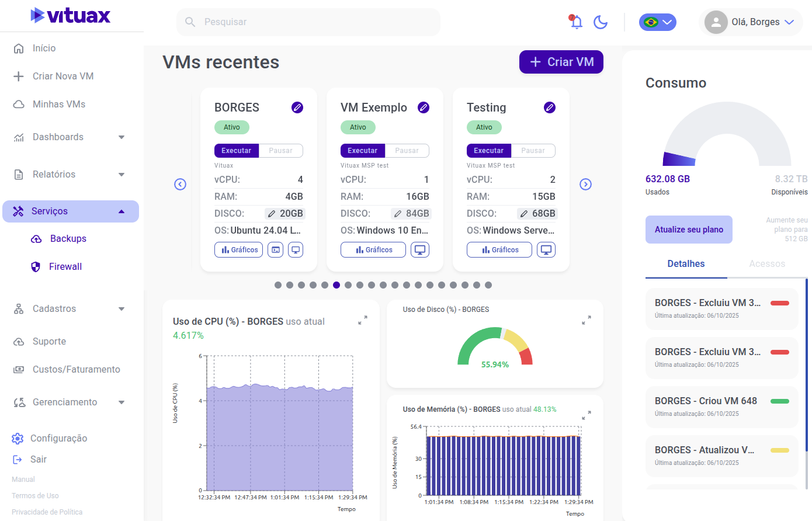Open Firewall under Serviços
The width and height of the screenshot is (812, 521).
pos(65,267)
